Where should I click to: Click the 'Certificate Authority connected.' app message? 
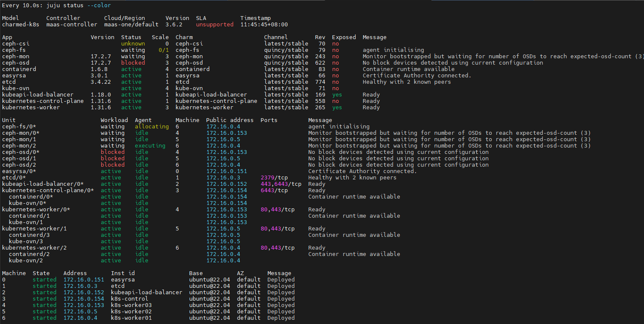tap(417, 75)
